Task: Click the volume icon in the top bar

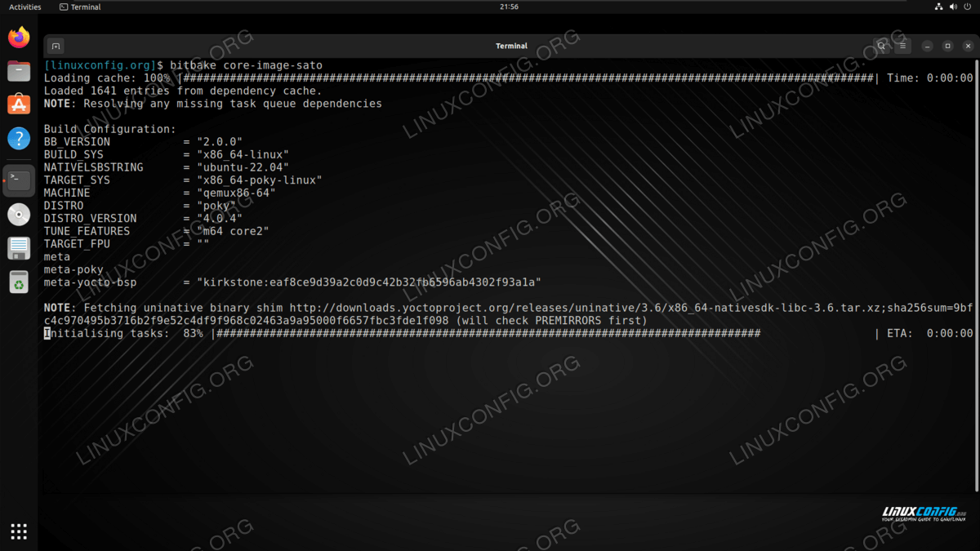Action: [x=952, y=7]
